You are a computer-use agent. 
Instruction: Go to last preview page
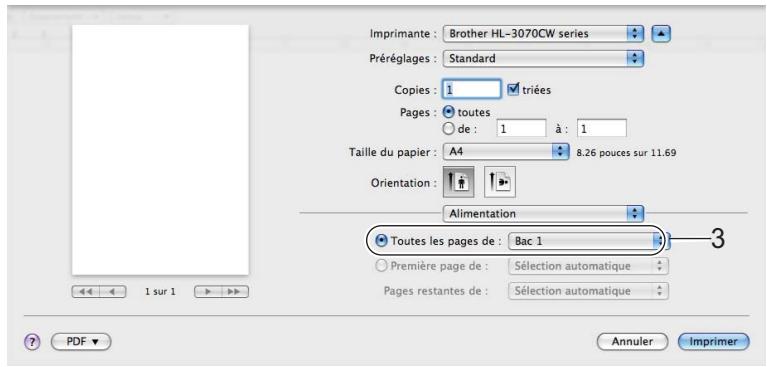[235, 292]
